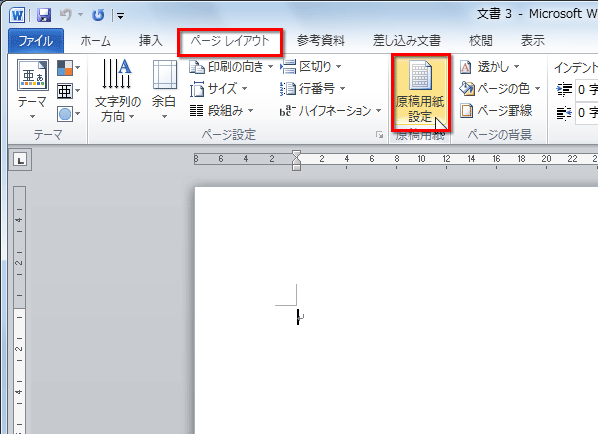The width and height of the screenshot is (598, 434).
Task: Click in the document at text cursor
Action: pyautogui.click(x=298, y=317)
